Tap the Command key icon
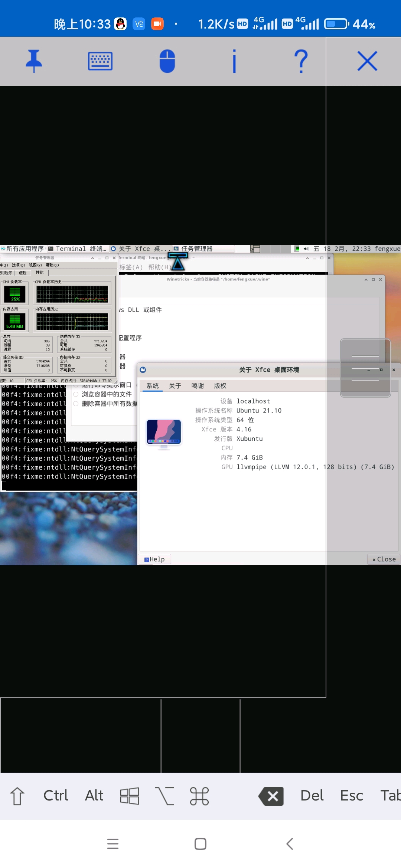 coord(199,796)
